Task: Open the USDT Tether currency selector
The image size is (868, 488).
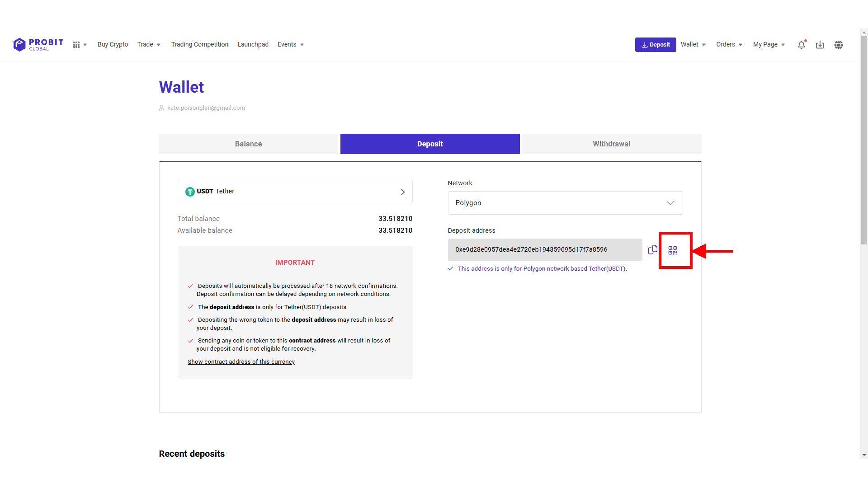Action: click(295, 192)
